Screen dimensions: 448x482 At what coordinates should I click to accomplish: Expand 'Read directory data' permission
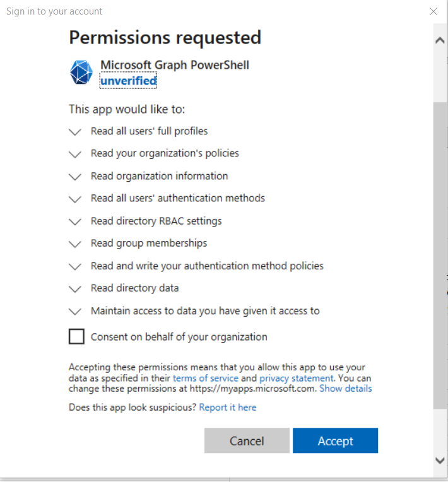(x=75, y=289)
